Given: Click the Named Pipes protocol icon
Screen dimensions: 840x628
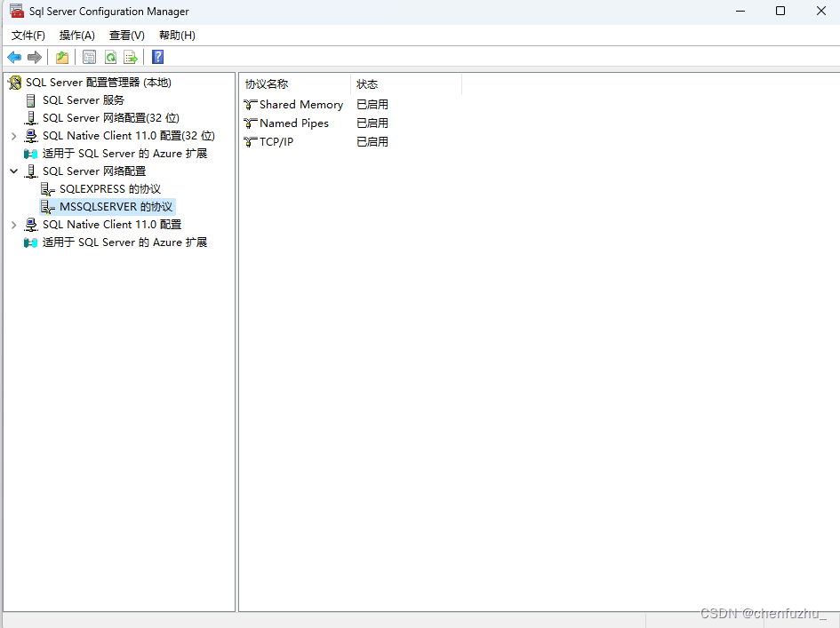Looking at the screenshot, I should 250,123.
